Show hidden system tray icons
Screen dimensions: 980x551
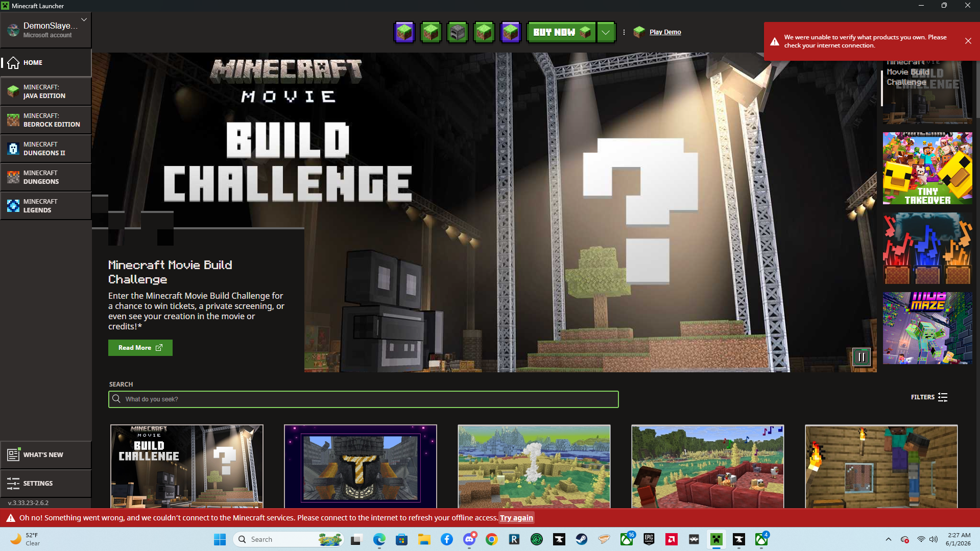coord(889,539)
